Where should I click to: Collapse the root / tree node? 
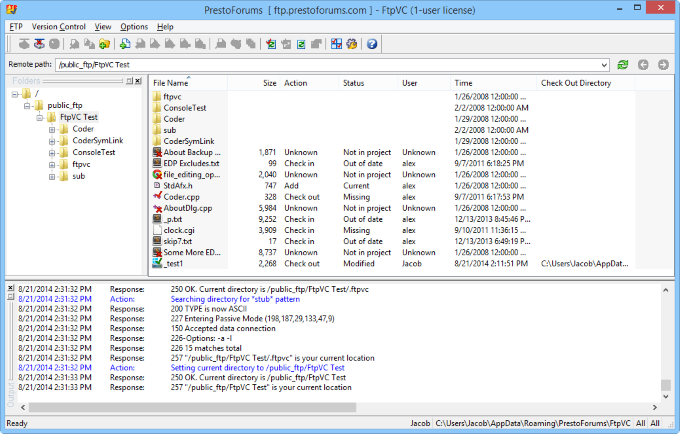tap(15, 94)
